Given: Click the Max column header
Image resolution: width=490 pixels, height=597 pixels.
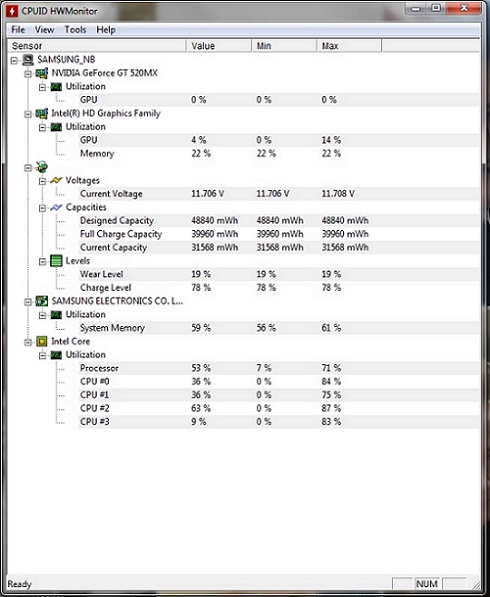Looking at the screenshot, I should coord(349,46).
